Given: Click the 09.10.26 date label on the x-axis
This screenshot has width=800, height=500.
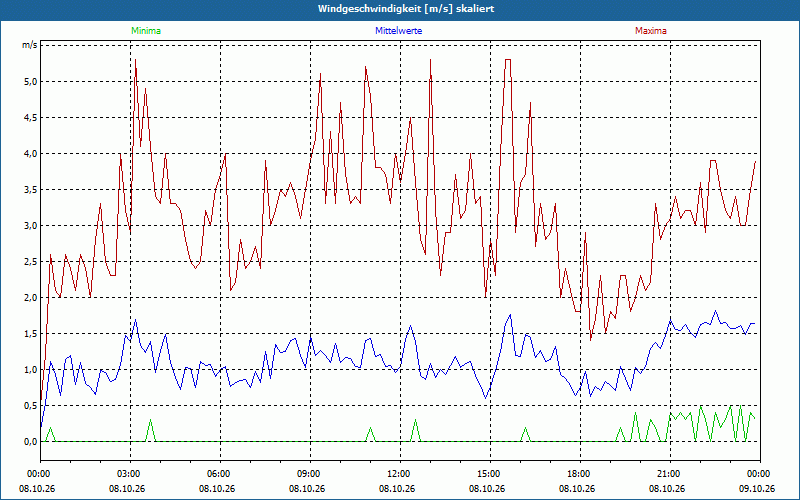Looking at the screenshot, I should coord(757,488).
